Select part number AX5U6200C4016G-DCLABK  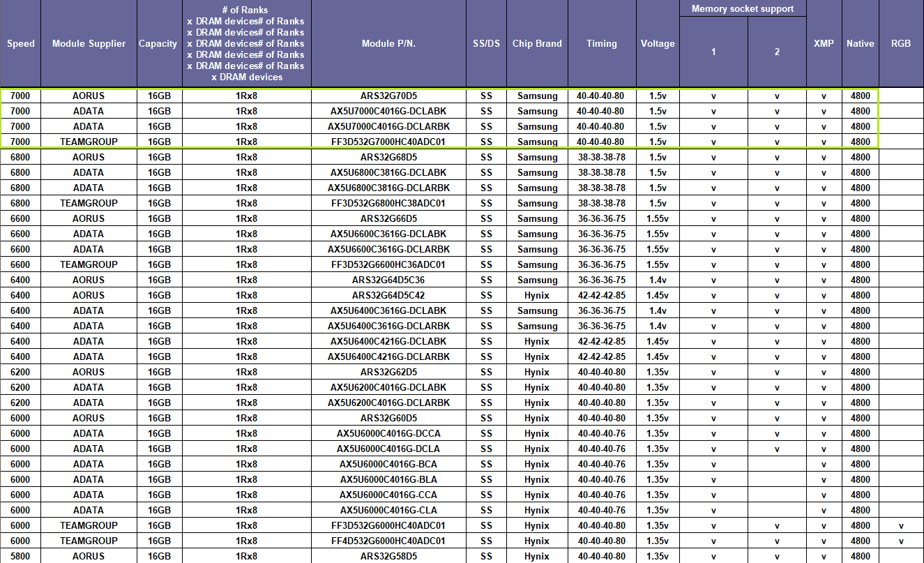(388, 387)
